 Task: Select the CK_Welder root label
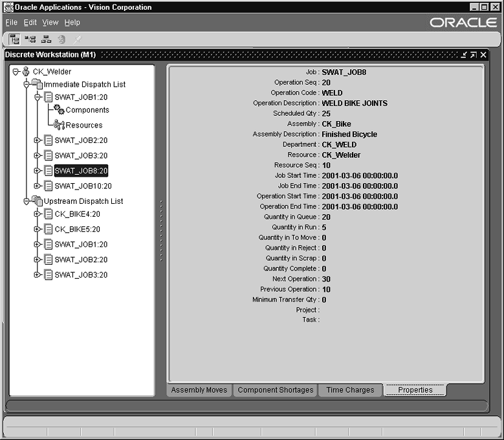point(52,71)
